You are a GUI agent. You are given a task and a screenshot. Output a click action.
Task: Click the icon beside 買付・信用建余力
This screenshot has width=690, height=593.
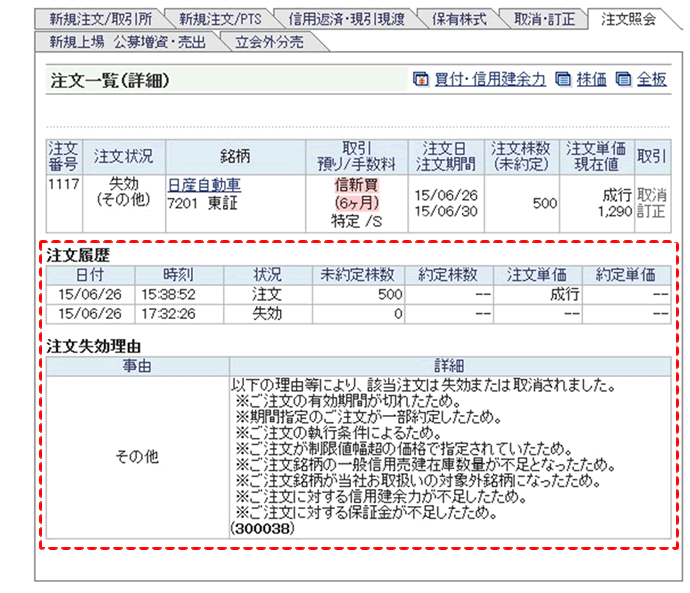coord(421,80)
